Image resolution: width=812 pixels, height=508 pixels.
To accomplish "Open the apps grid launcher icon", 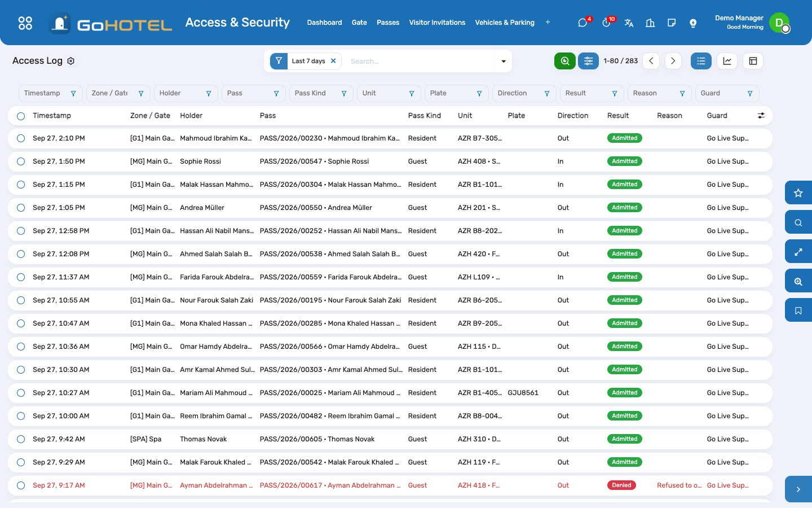I will (x=25, y=23).
